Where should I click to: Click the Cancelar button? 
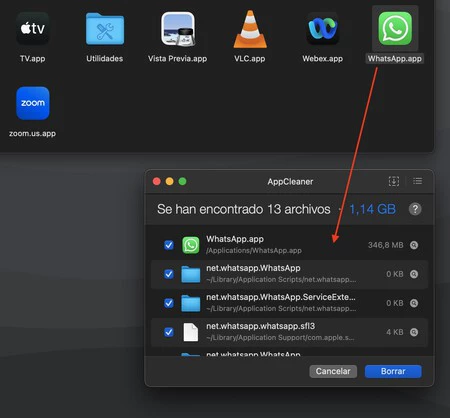[x=333, y=371]
